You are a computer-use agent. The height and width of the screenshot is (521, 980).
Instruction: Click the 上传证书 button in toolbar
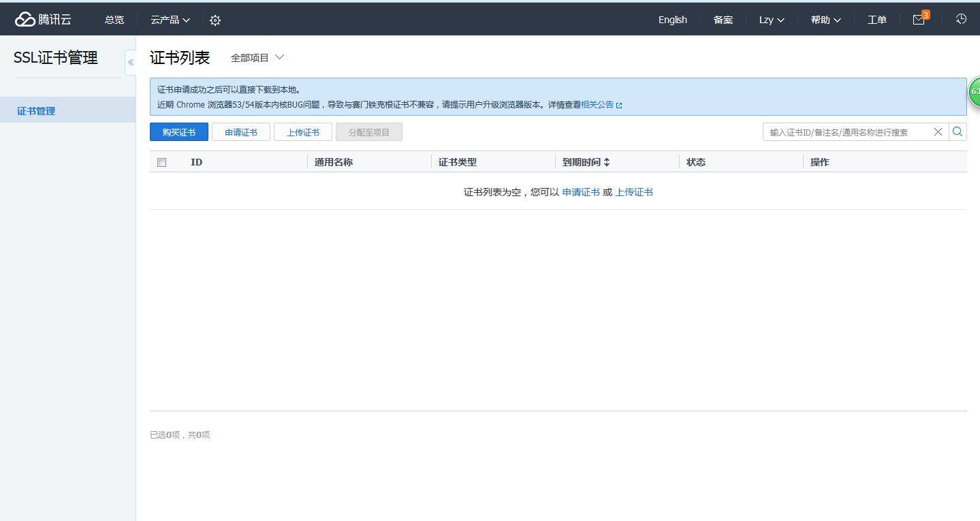pos(303,132)
